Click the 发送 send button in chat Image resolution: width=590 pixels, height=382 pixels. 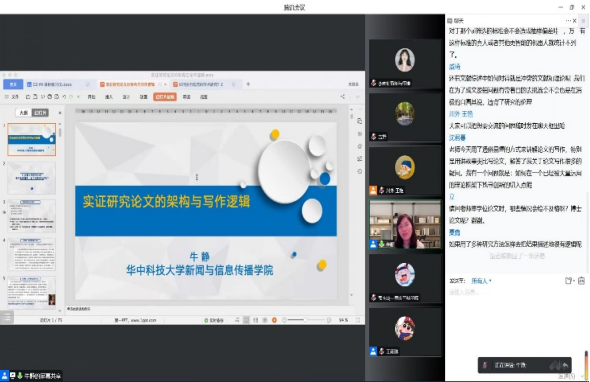pyautogui.click(x=566, y=376)
